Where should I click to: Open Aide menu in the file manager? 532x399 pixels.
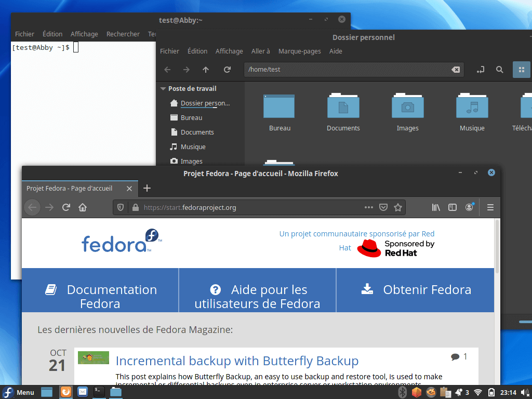pyautogui.click(x=336, y=51)
